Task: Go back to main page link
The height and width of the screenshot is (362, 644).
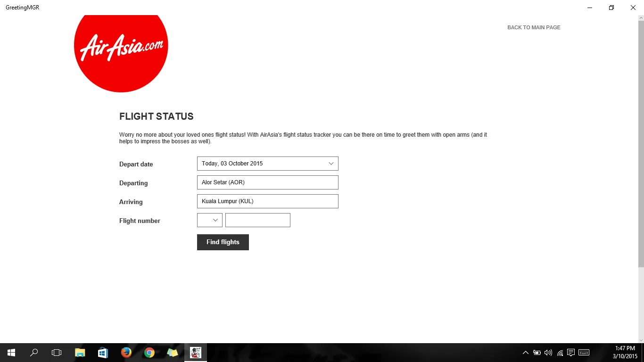Action: coord(534,27)
